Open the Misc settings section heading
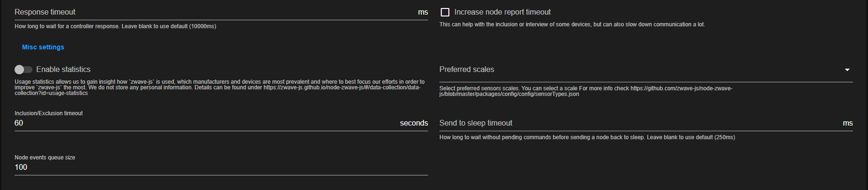 (x=43, y=47)
